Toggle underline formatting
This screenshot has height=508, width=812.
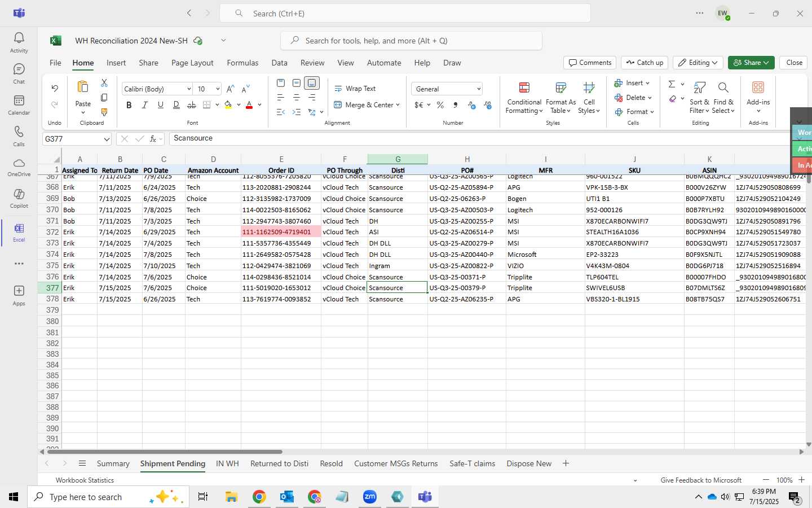[161, 105]
